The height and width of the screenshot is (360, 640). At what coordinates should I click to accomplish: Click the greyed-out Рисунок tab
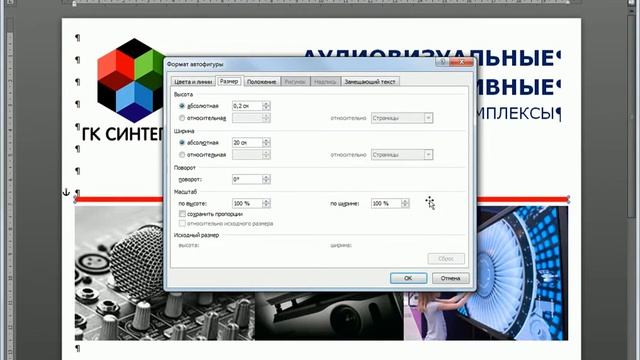pos(295,82)
